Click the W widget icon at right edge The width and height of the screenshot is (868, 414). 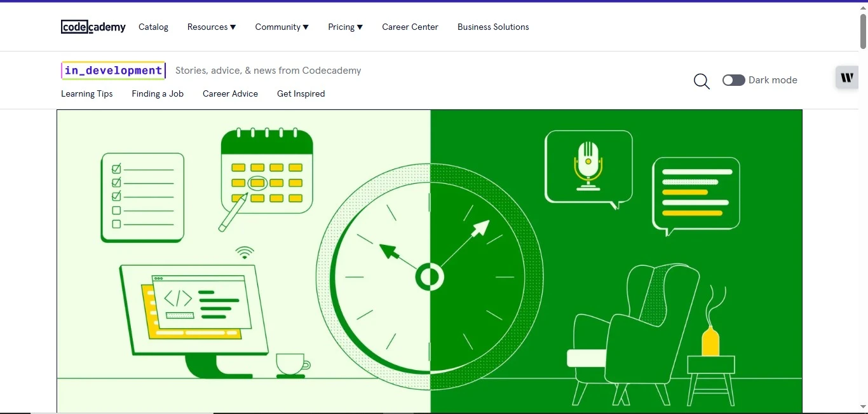click(847, 78)
